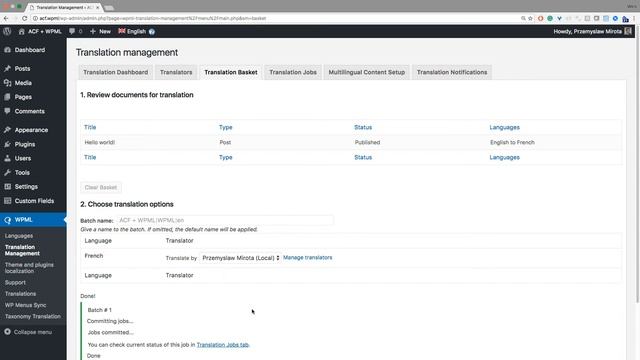Open Taxonomy Translation in WPML submenu
Viewport: 640px width, 360px height.
pos(33,316)
